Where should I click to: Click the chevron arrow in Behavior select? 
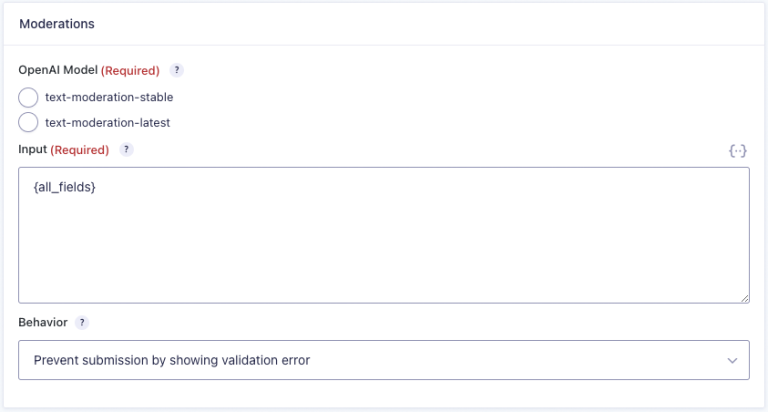click(733, 360)
